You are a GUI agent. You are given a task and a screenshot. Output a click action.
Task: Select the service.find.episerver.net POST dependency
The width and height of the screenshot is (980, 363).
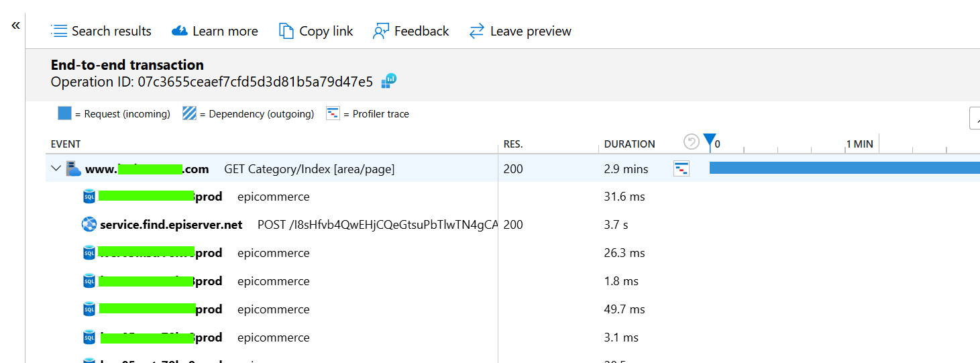click(x=171, y=225)
